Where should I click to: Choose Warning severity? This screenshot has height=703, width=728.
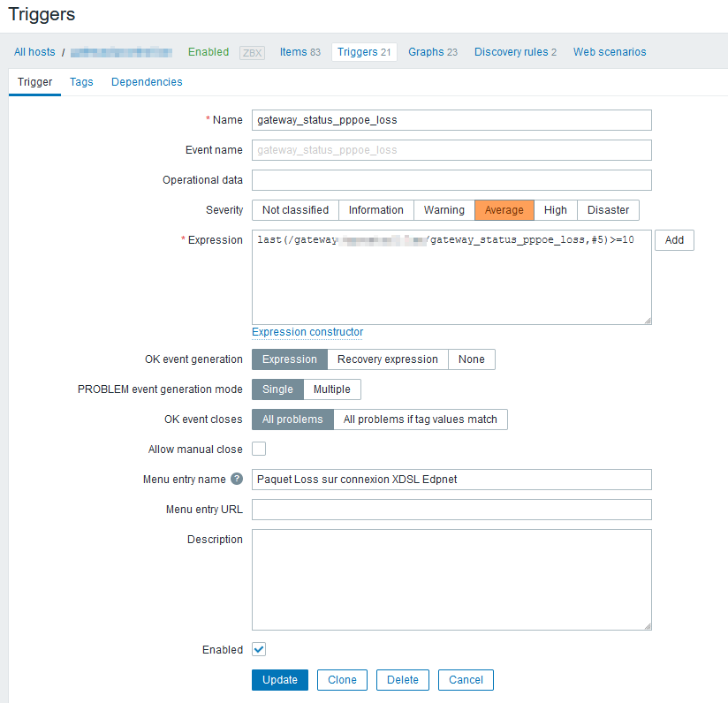[x=444, y=210]
